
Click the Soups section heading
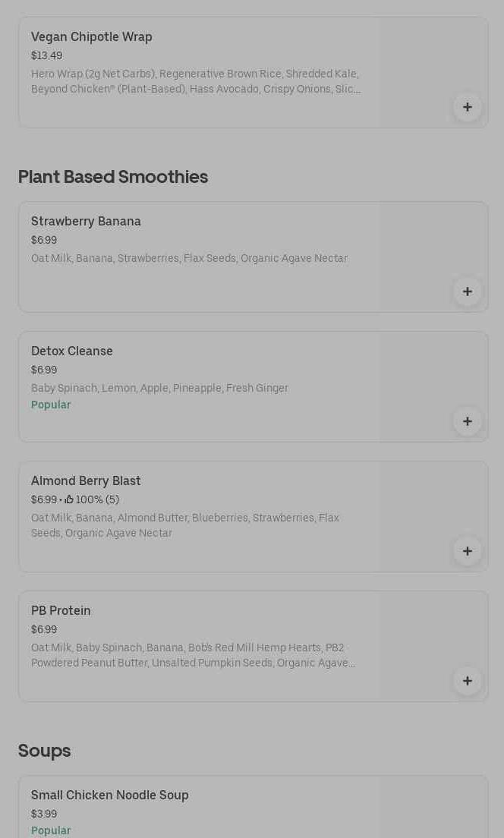[x=44, y=751]
